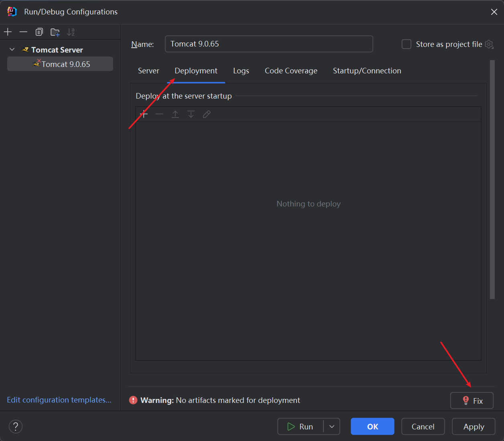Enable Store as project file checkbox
Screen dimensions: 504x441
tap(406, 44)
